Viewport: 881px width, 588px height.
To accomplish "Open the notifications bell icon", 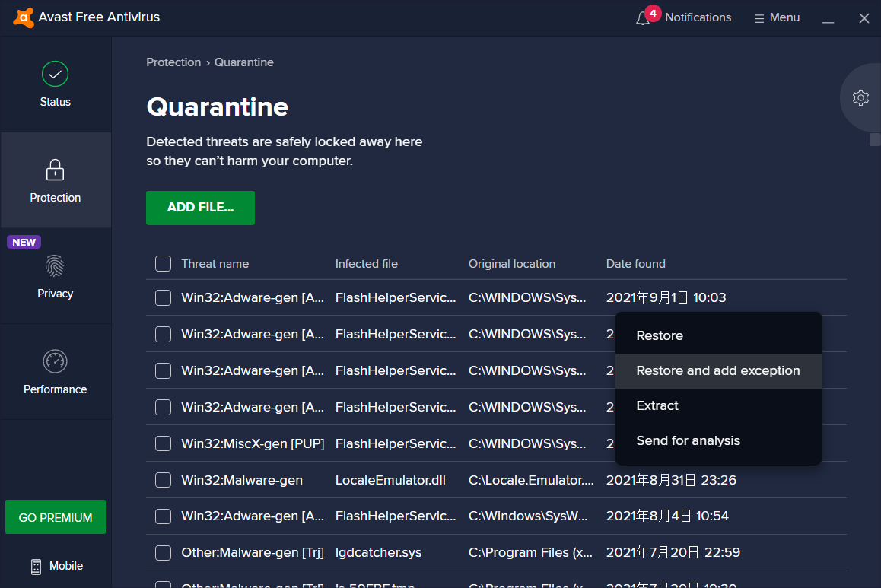I will [643, 18].
